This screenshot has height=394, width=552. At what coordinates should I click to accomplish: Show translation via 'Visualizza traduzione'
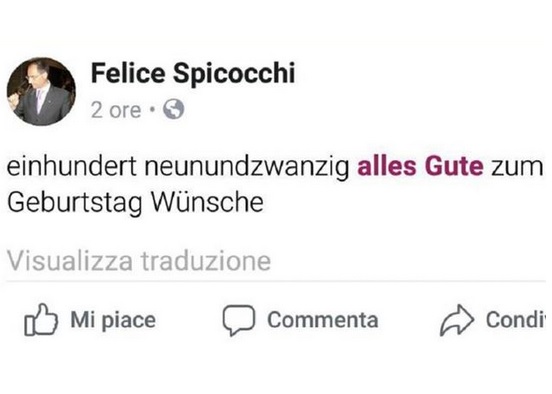pos(139,261)
